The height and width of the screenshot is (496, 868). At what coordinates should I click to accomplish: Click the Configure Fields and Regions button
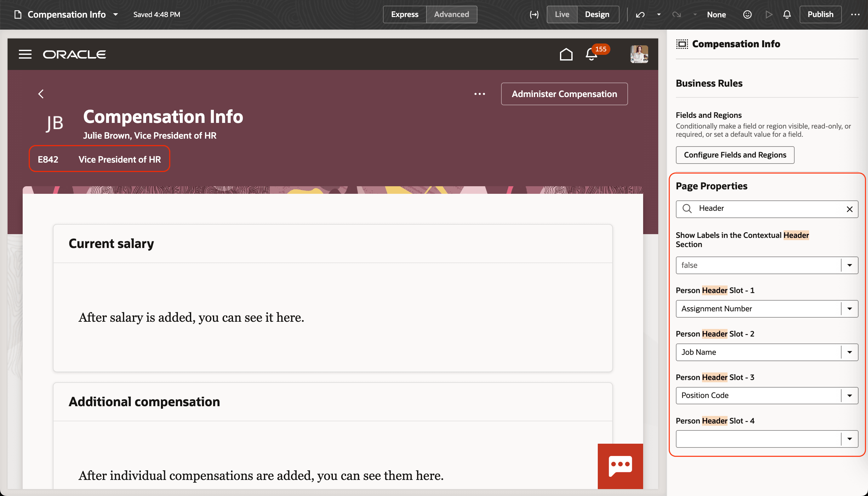coord(734,155)
